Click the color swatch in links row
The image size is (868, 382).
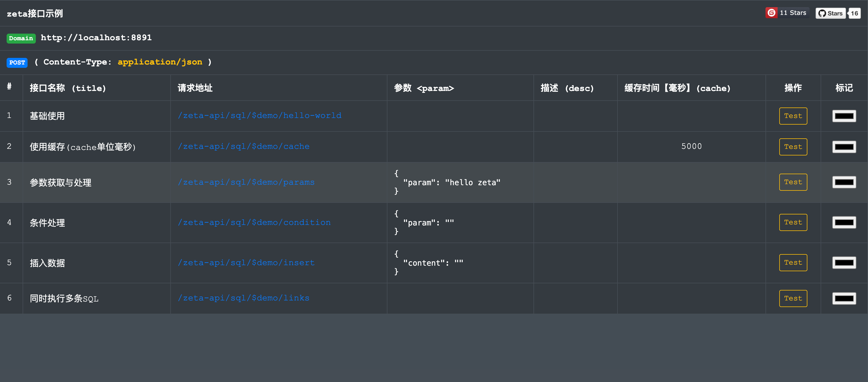click(844, 298)
